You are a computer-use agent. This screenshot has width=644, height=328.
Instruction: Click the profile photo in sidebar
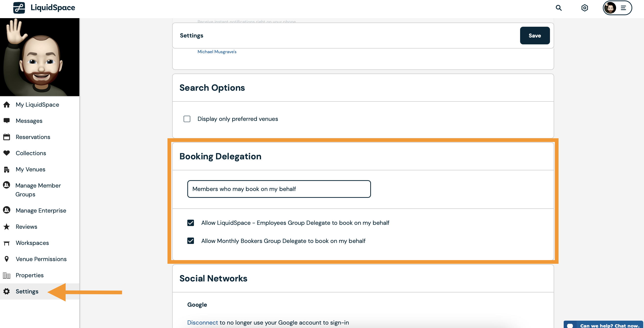click(39, 57)
